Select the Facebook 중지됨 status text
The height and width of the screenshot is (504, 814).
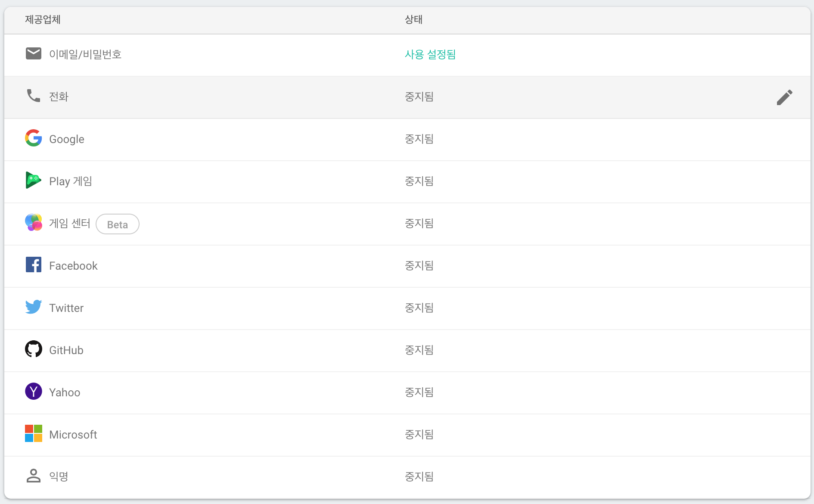[419, 265]
